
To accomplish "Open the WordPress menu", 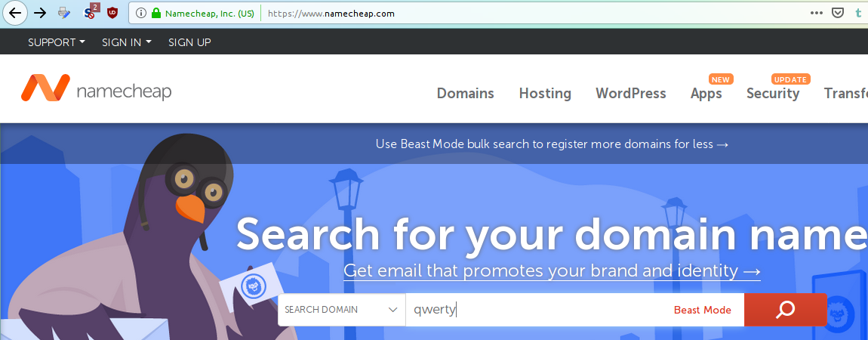I will point(631,94).
